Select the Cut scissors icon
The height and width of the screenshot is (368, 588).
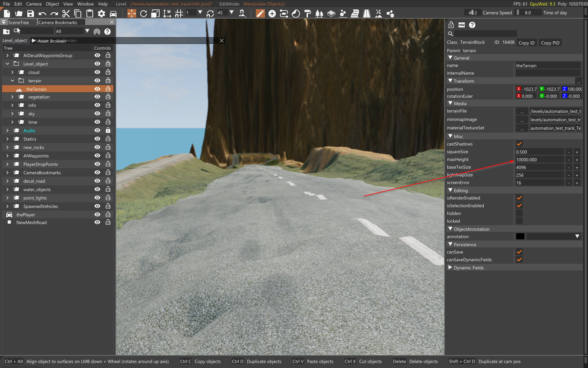[66, 14]
